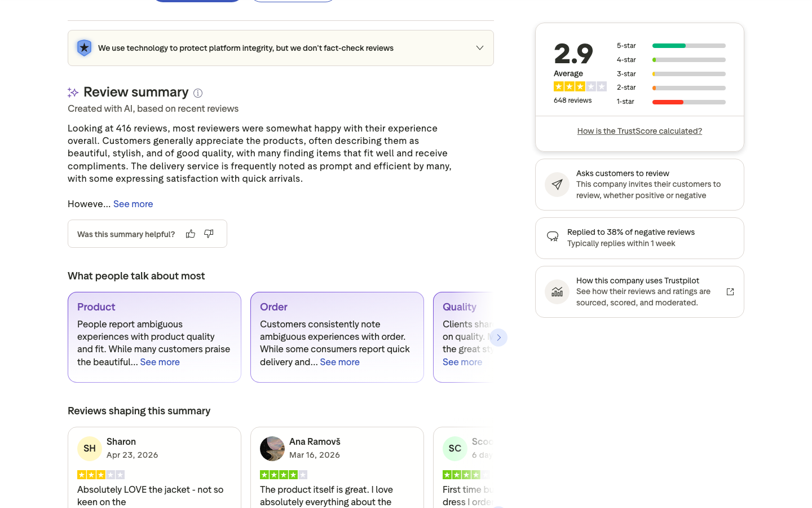Click the paper plane Asks customers icon

[x=557, y=185]
